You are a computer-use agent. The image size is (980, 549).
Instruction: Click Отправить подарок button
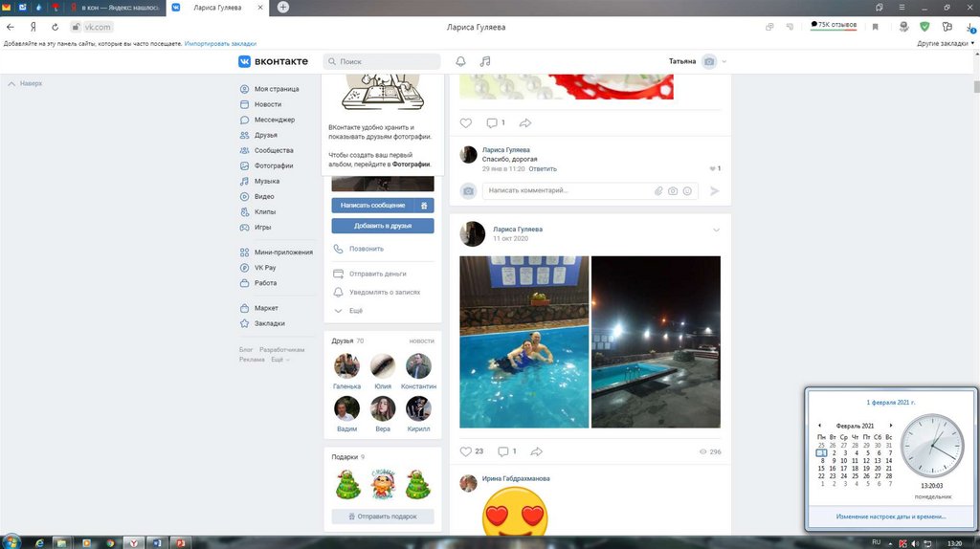click(383, 516)
